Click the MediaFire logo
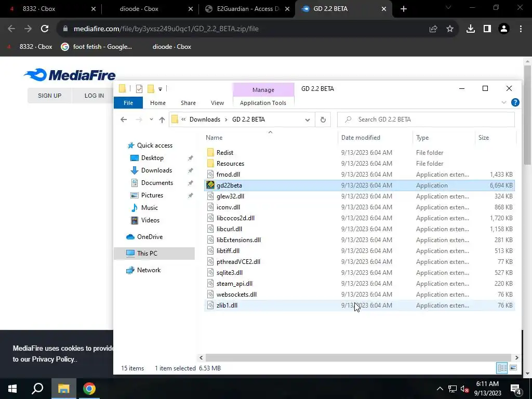The width and height of the screenshot is (532, 399). [x=70, y=75]
